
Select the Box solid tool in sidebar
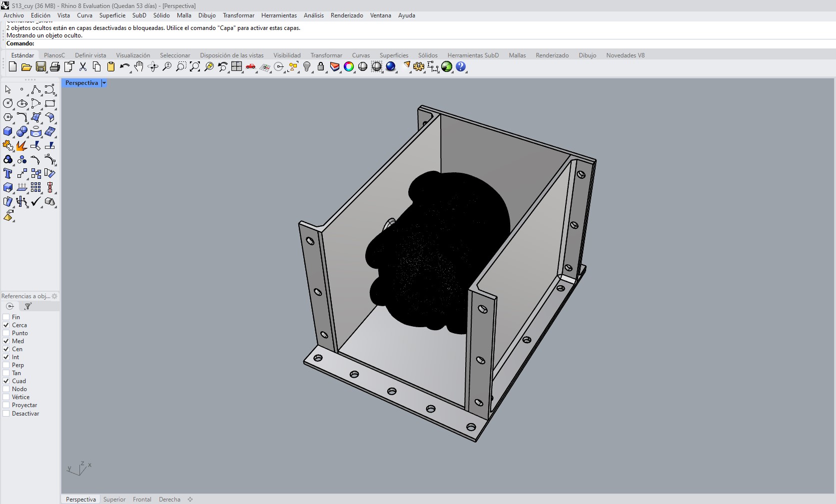pyautogui.click(x=8, y=131)
